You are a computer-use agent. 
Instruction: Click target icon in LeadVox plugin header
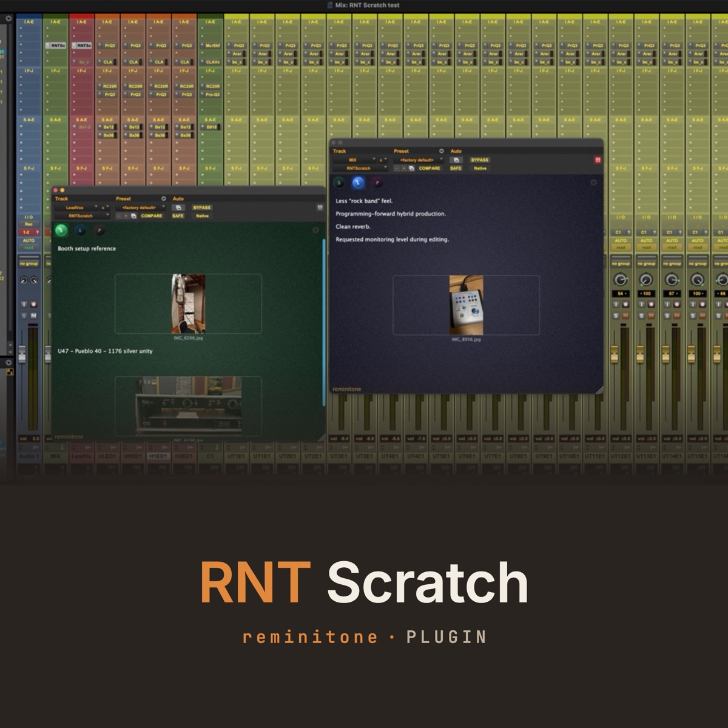(320, 207)
